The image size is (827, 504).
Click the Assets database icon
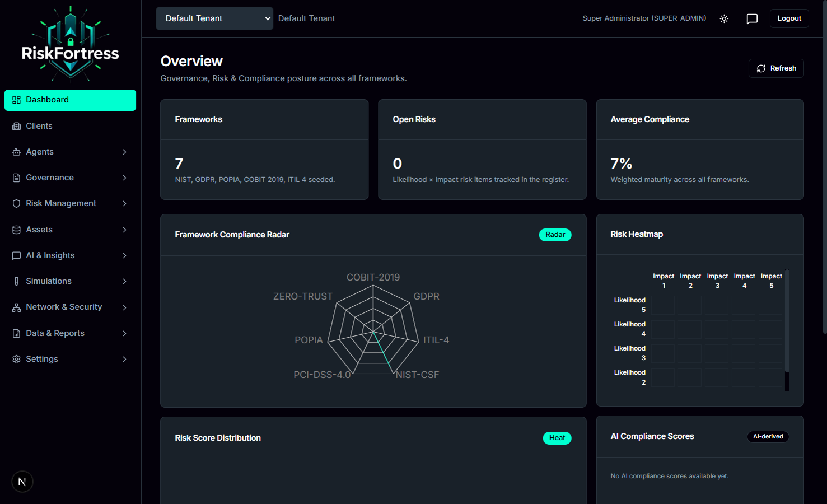click(x=16, y=230)
